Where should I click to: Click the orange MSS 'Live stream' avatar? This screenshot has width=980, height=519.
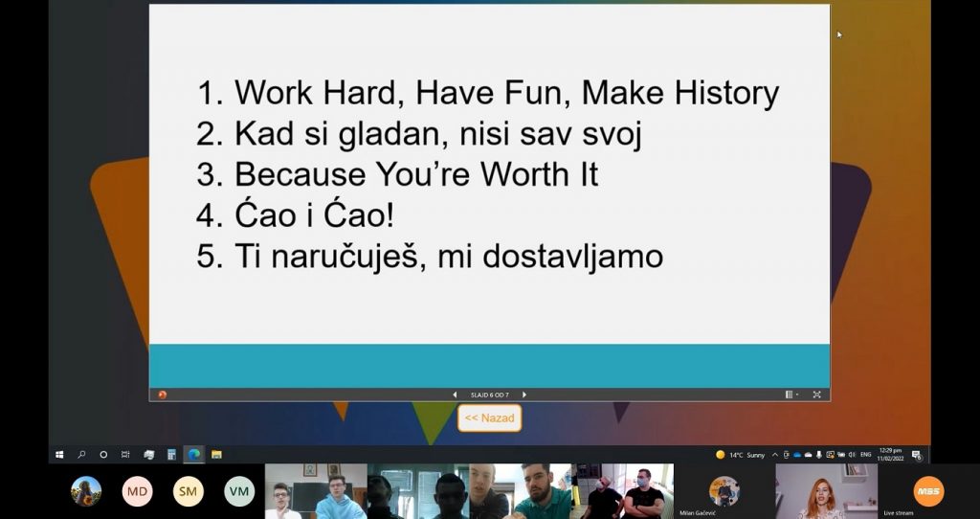coord(928,491)
